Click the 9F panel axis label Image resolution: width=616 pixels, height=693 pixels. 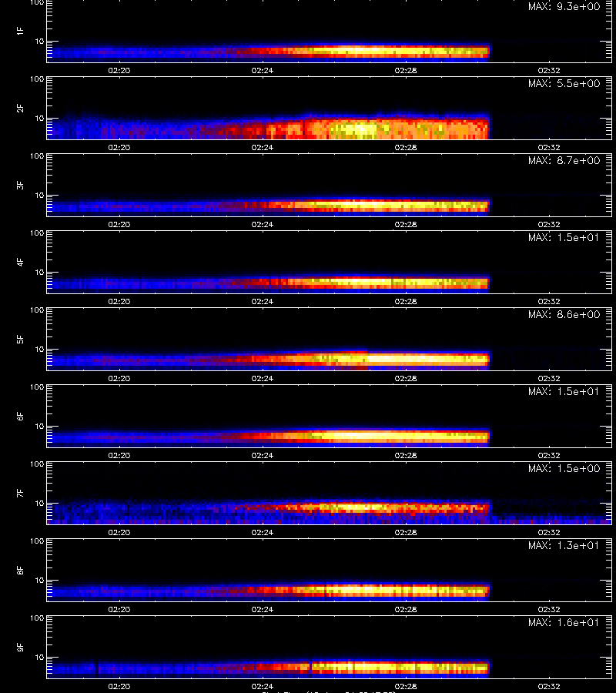[x=19, y=647]
